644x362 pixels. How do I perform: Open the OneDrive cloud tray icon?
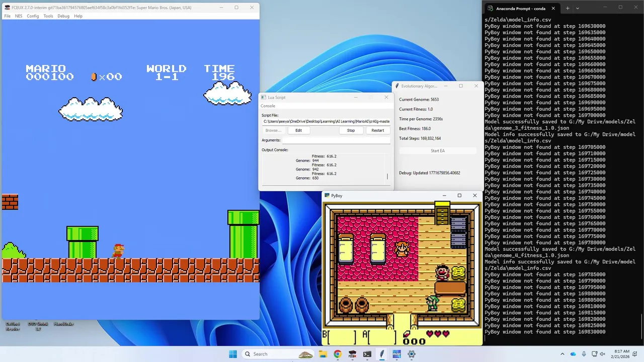[x=574, y=354]
